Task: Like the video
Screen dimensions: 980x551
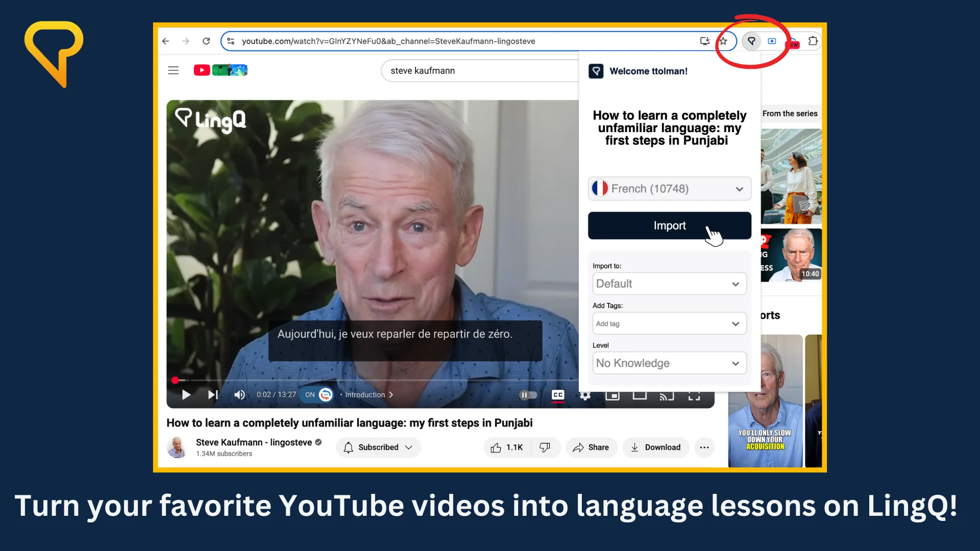Action: (x=507, y=447)
